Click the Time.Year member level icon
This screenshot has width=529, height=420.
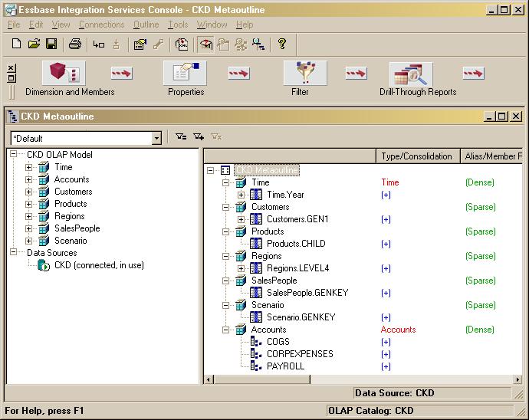(x=256, y=195)
